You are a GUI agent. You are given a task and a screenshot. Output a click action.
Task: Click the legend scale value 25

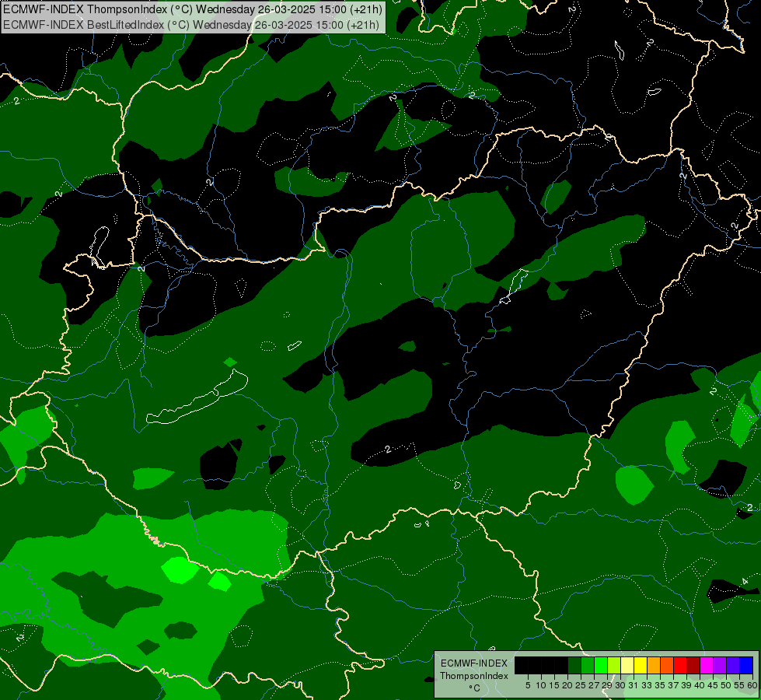pyautogui.click(x=581, y=685)
